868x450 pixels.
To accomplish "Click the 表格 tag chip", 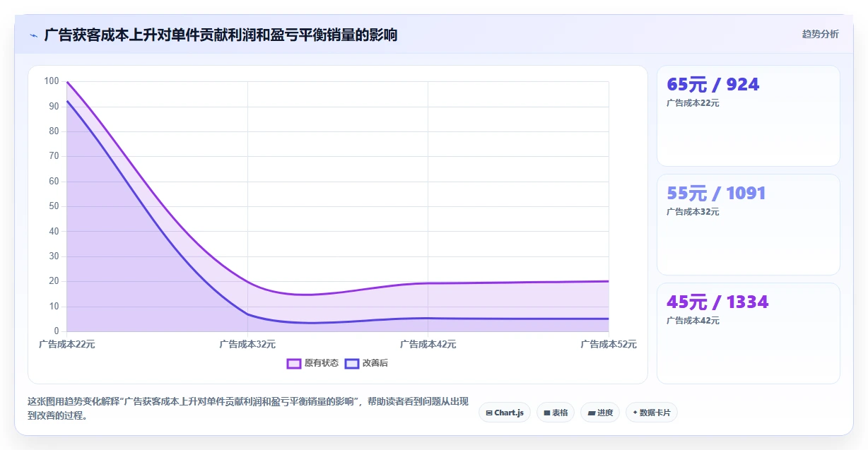I will tap(556, 413).
